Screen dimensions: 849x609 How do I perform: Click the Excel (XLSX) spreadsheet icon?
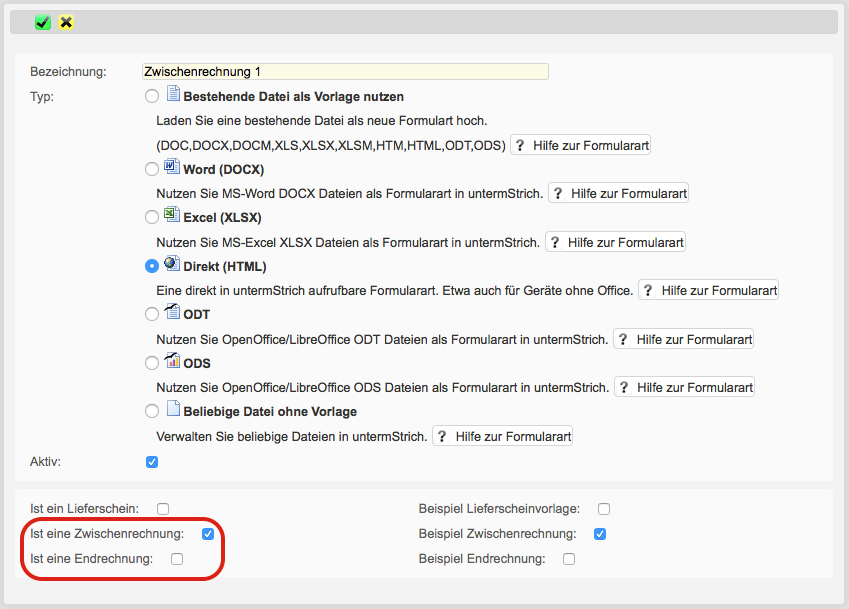coord(171,216)
